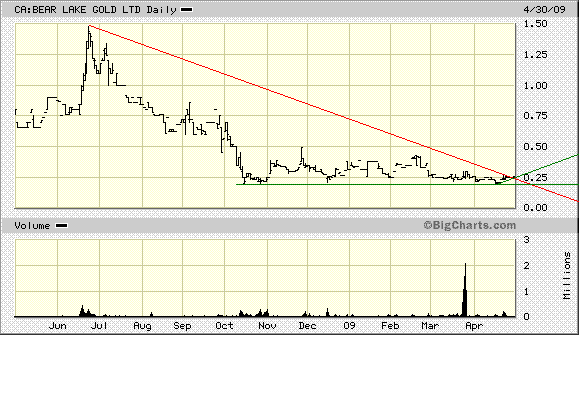The image size is (579, 405).
Task: Click the volume axis label 1
Action: pos(527,291)
